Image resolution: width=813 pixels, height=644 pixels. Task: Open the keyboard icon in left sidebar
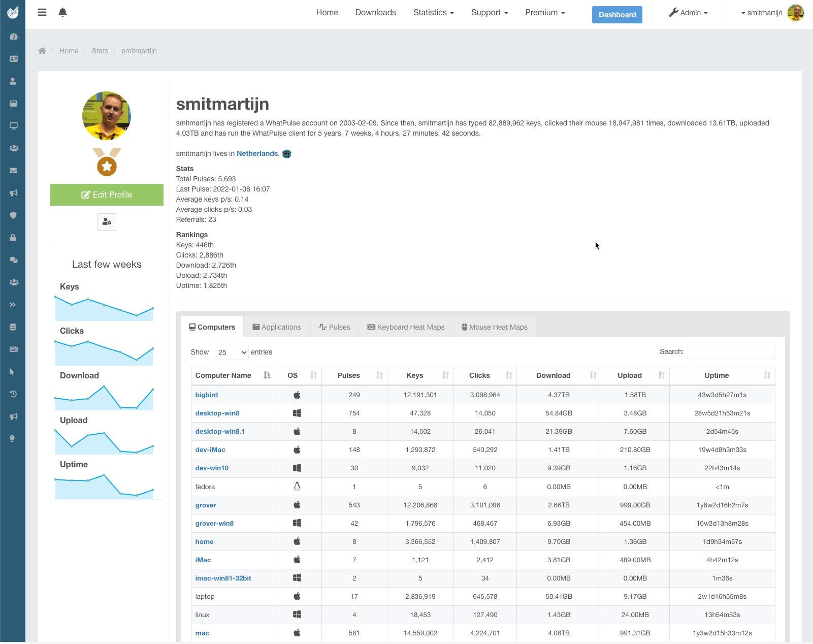[x=13, y=349]
